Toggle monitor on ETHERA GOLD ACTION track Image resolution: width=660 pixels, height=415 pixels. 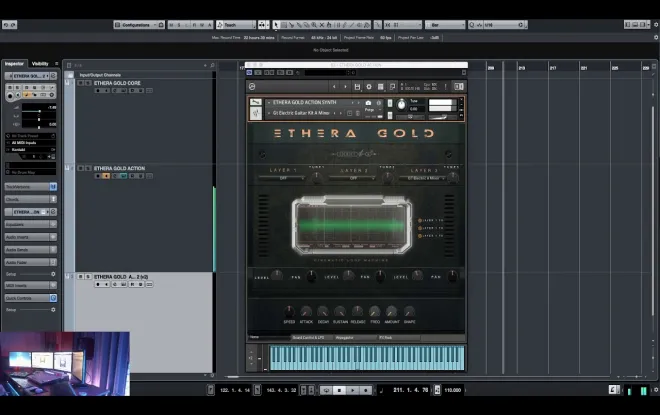(x=106, y=176)
